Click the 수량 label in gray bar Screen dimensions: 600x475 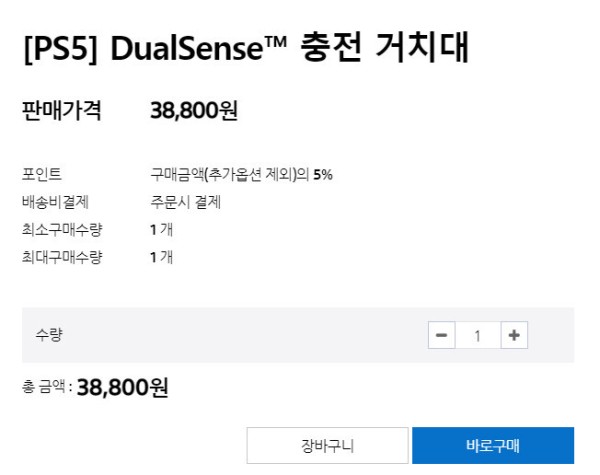(49, 335)
